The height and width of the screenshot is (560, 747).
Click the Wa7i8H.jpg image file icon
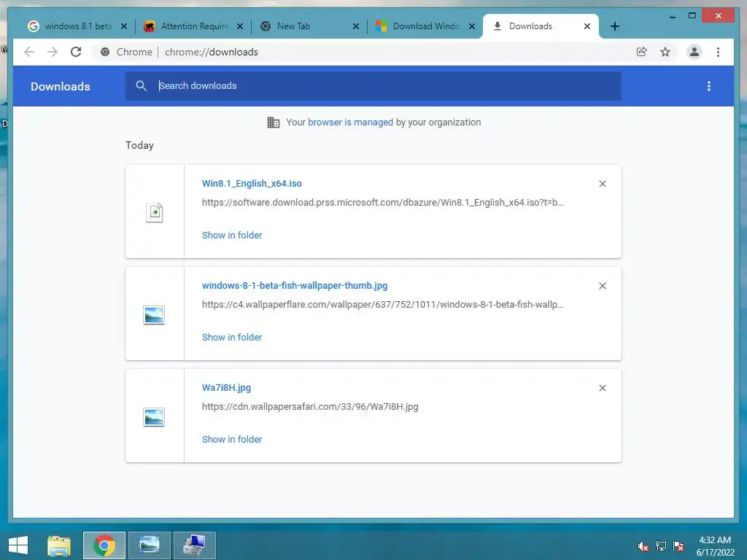[154, 417]
